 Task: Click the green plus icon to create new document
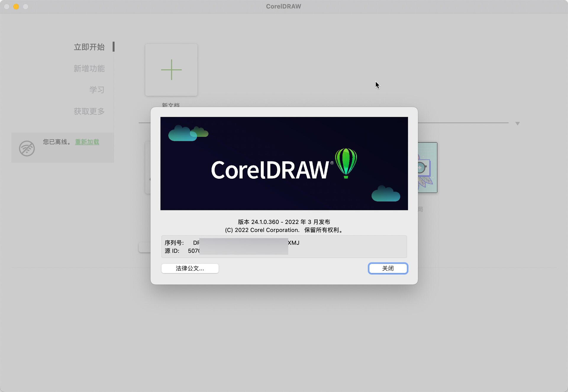tap(171, 69)
